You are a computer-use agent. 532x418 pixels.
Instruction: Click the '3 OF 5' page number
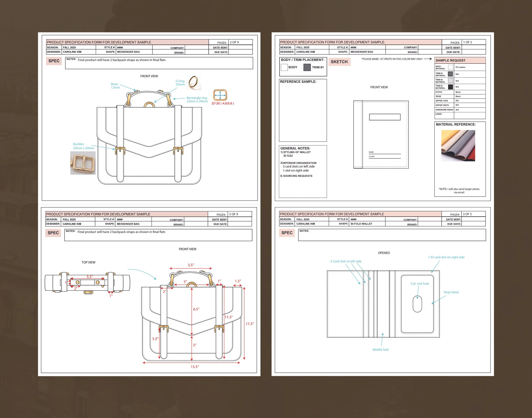point(467,214)
